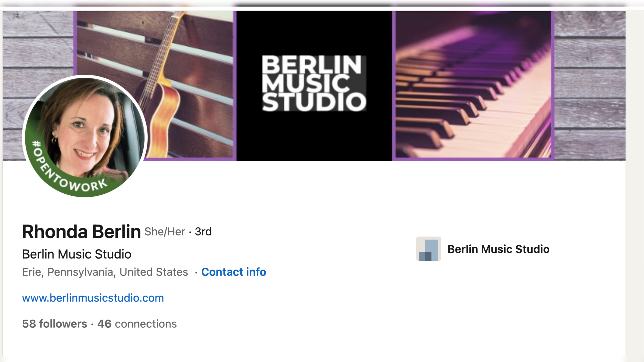
Task: Open Berlin Music Studio company beside the logo
Action: point(498,249)
